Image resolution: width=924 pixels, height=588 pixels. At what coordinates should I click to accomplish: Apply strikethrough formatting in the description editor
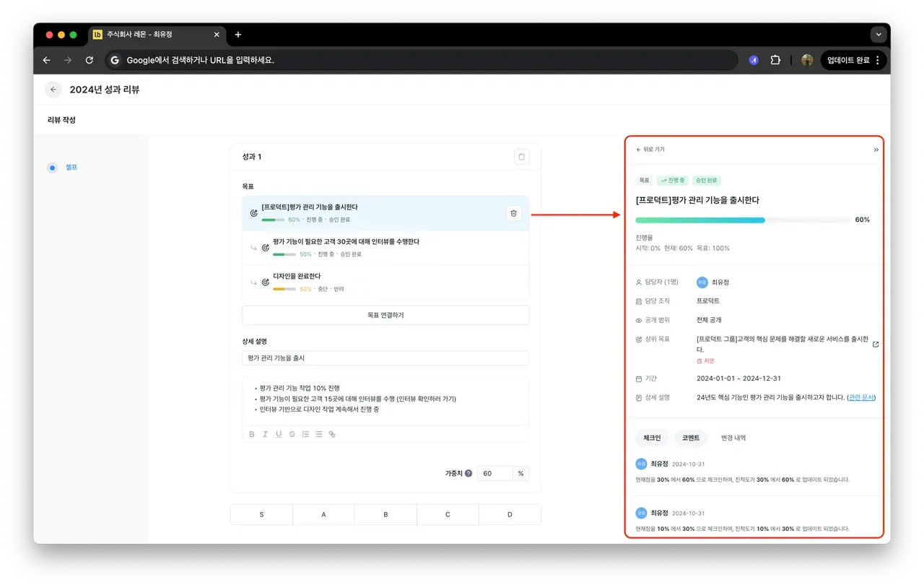click(292, 434)
